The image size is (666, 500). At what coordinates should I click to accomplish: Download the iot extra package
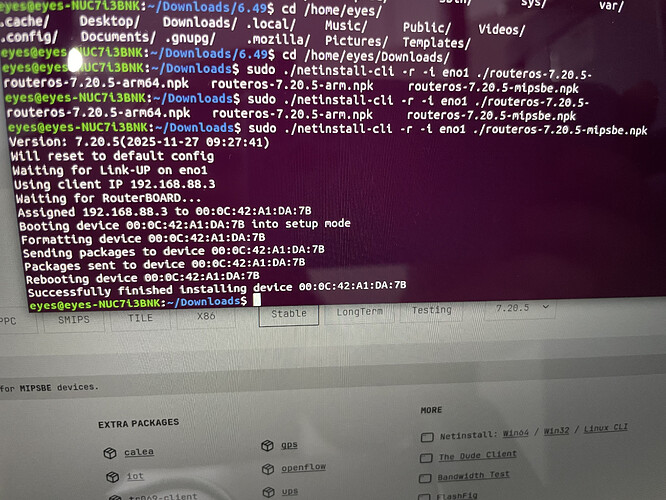click(135, 476)
